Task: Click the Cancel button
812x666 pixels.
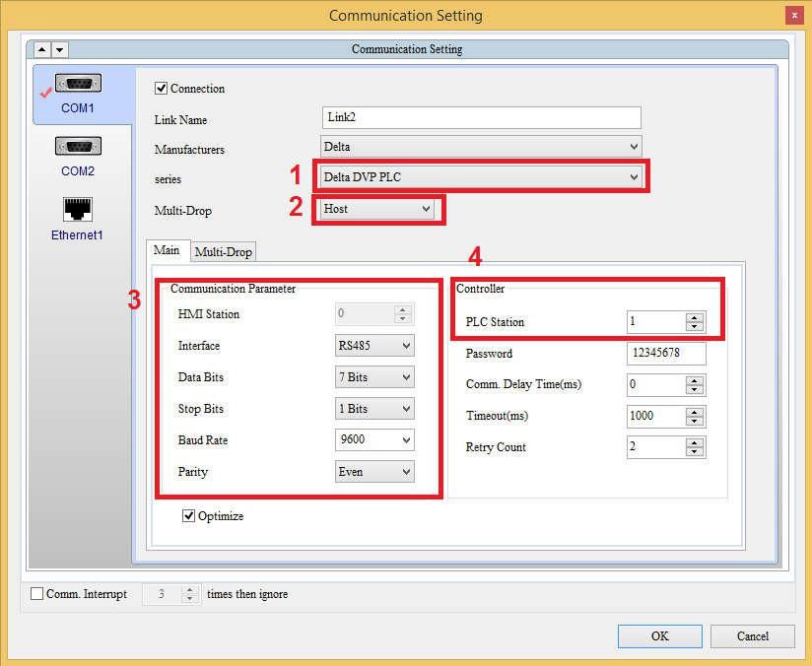Action: point(752,635)
